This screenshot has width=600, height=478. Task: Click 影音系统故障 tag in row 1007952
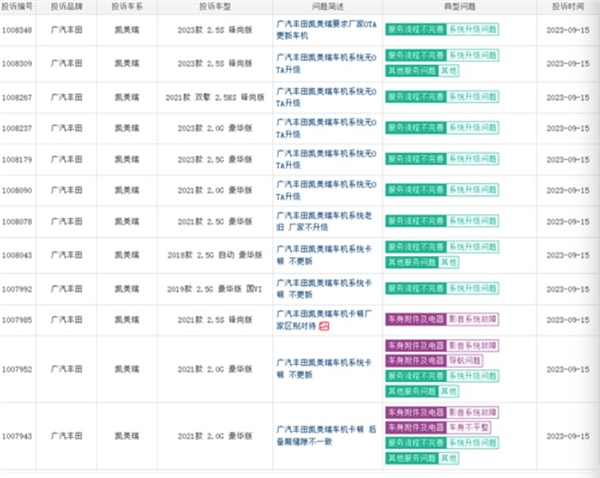(473, 346)
